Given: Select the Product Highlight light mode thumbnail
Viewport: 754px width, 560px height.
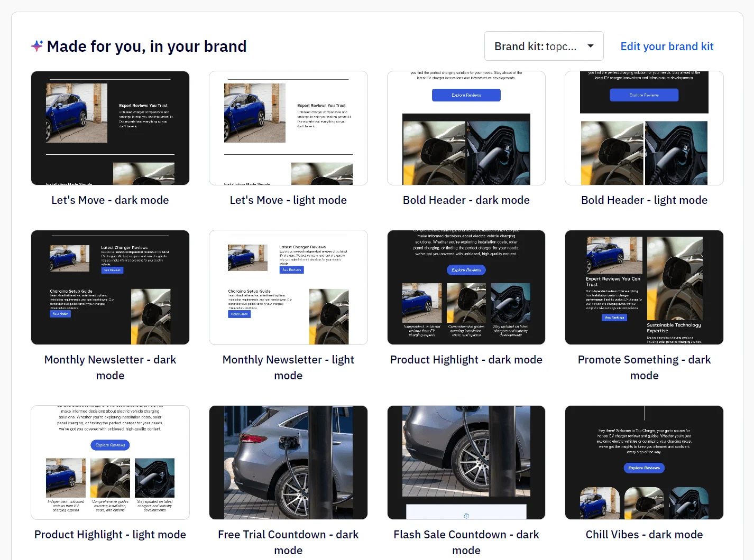Looking at the screenshot, I should pos(110,462).
